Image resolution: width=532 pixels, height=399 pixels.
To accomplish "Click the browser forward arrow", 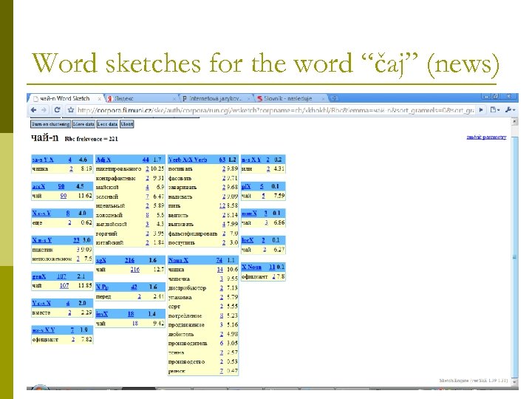I will coord(44,110).
